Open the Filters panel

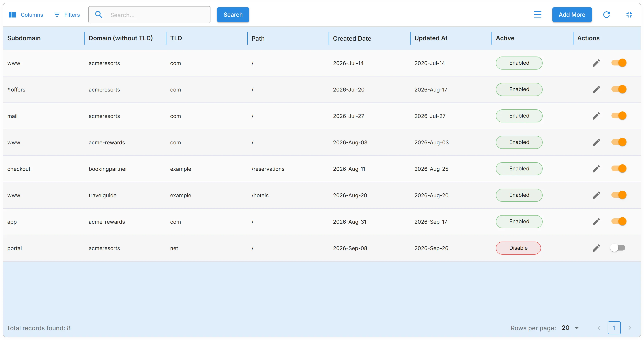point(67,15)
